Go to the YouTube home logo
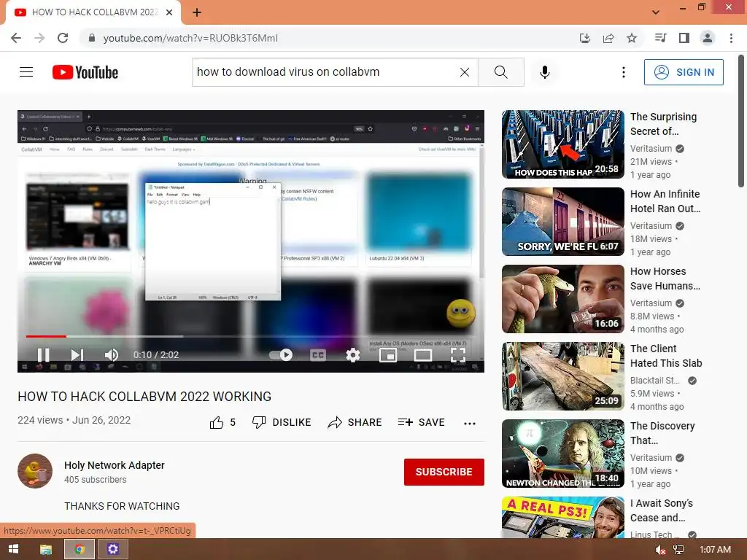 tap(85, 72)
